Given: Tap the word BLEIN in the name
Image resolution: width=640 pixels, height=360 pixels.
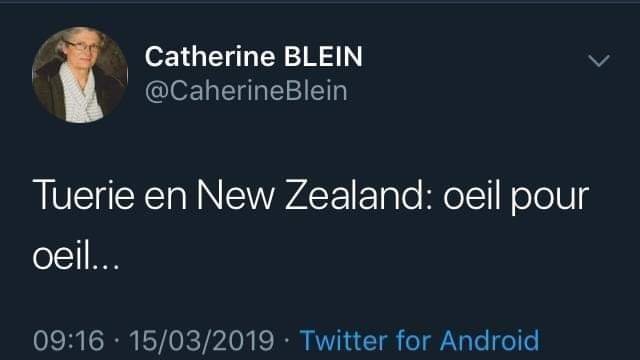Looking at the screenshot, I should [x=323, y=56].
